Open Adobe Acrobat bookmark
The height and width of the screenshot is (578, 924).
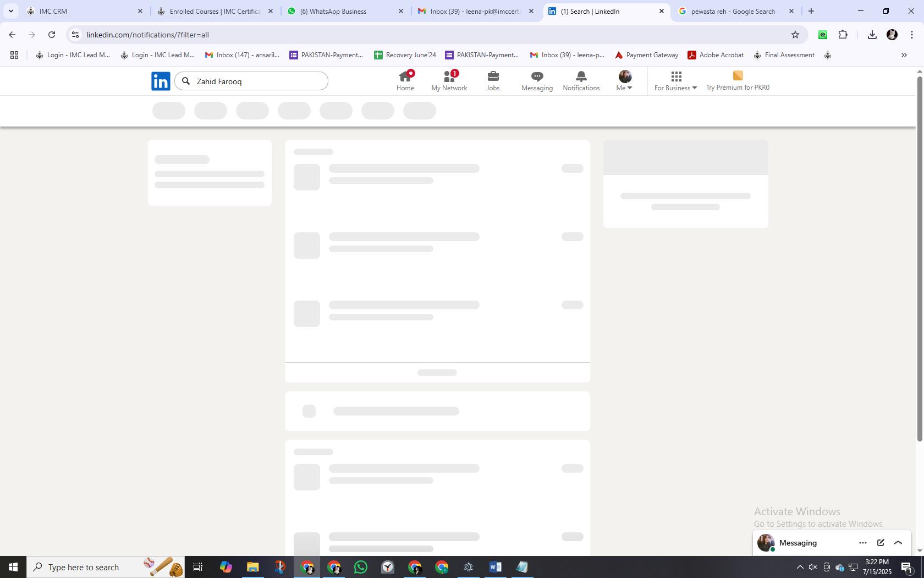tap(716, 55)
